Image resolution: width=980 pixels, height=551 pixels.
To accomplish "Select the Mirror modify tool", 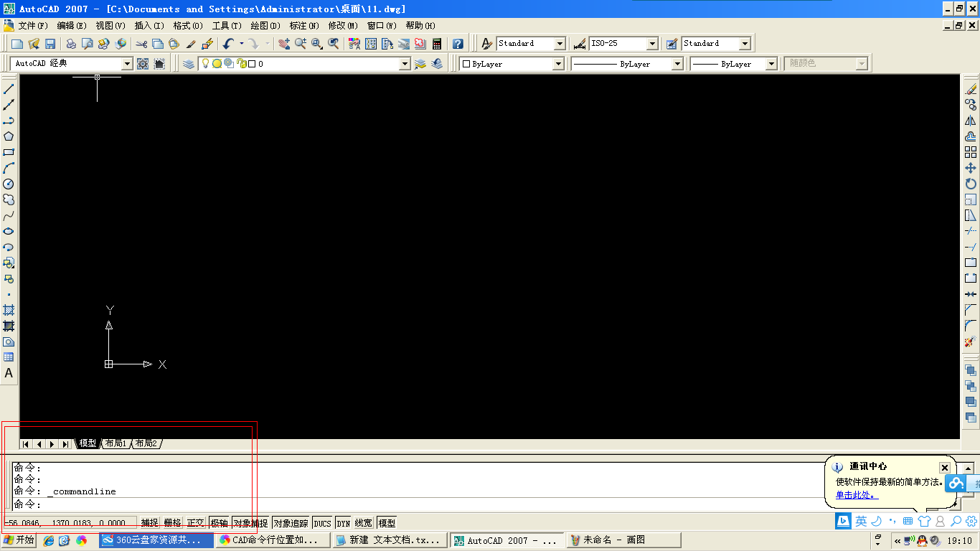I will point(971,121).
